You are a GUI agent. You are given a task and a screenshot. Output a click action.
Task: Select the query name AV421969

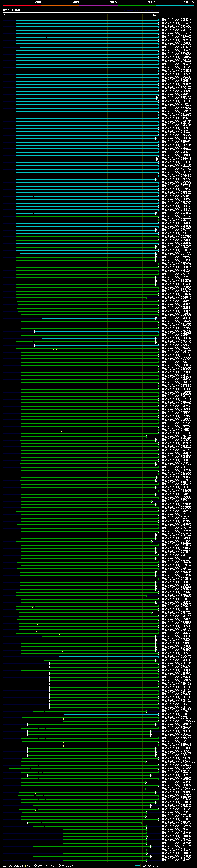tap(11, 10)
